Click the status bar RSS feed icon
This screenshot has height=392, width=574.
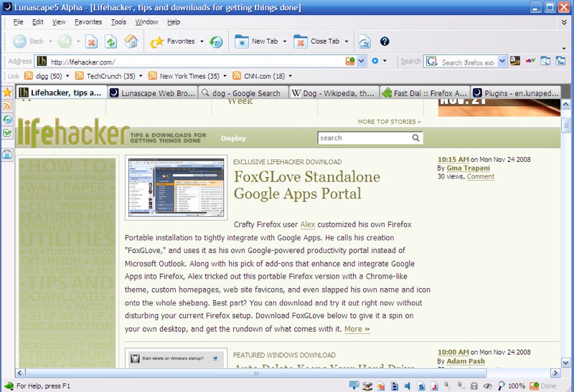[534, 386]
